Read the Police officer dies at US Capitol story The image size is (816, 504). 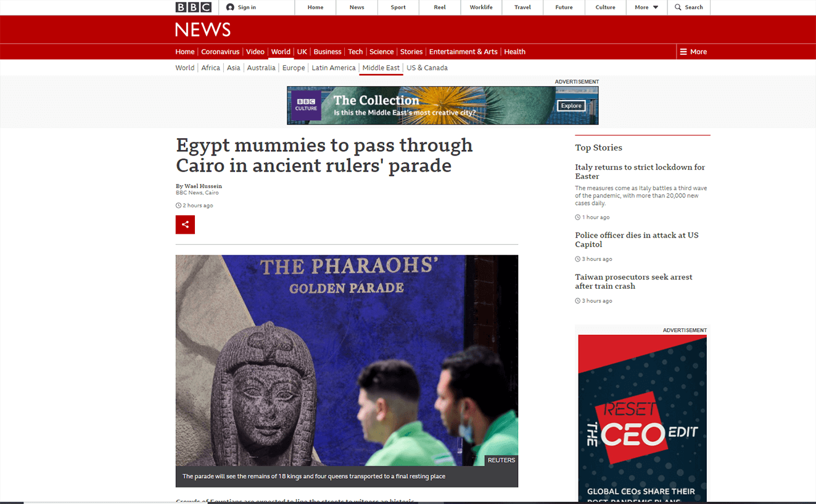pyautogui.click(x=637, y=239)
